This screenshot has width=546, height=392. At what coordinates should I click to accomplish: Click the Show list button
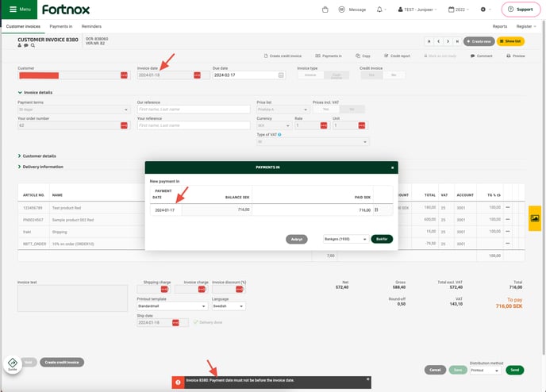[x=510, y=41]
